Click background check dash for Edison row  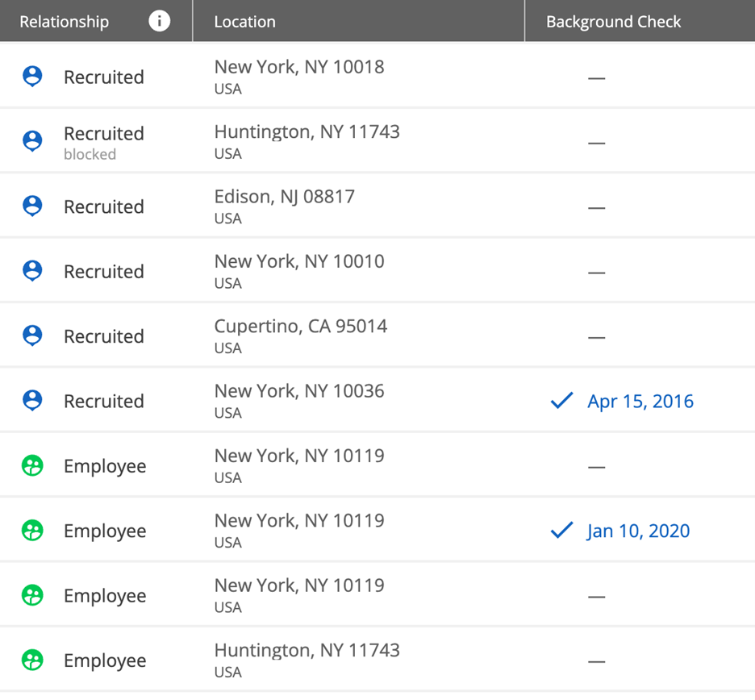pos(597,208)
